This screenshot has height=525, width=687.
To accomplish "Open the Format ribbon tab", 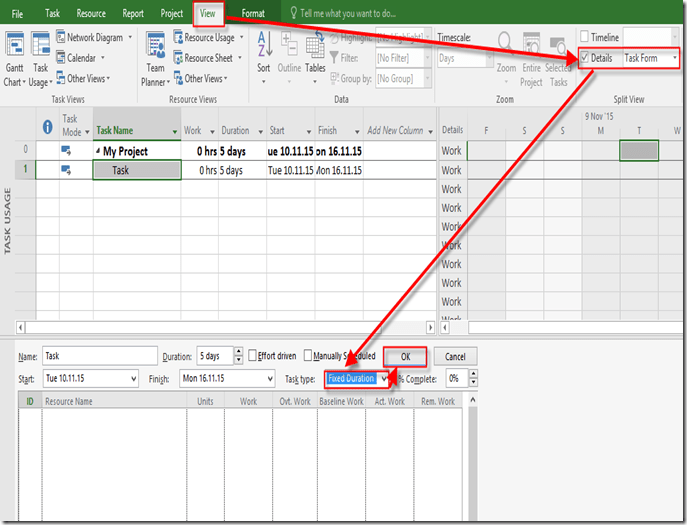I will pos(253,14).
